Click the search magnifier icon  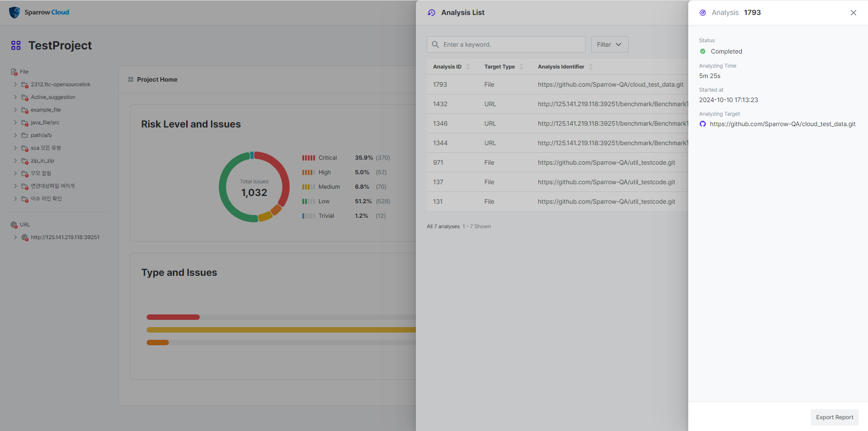435,44
